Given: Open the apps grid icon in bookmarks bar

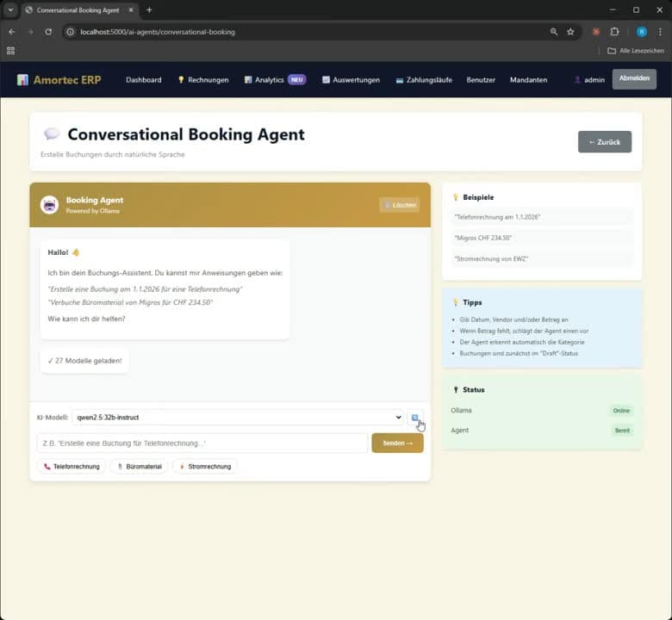Looking at the screenshot, I should pyautogui.click(x=10, y=51).
